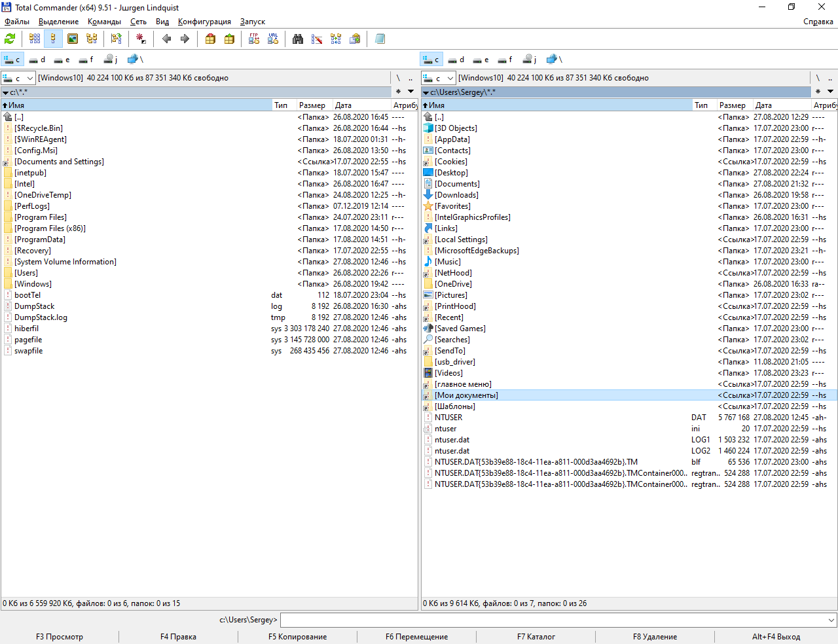
Task: Expand the command line history dropdown
Action: click(831, 620)
